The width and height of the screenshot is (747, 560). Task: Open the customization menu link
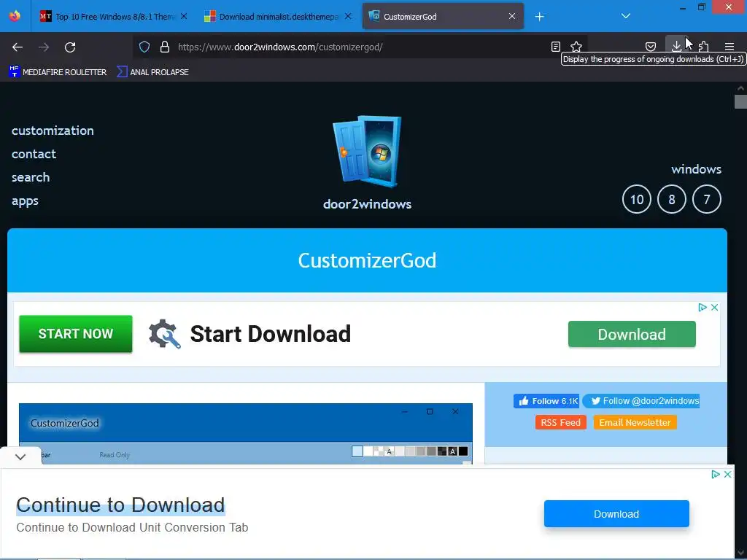pyautogui.click(x=53, y=131)
